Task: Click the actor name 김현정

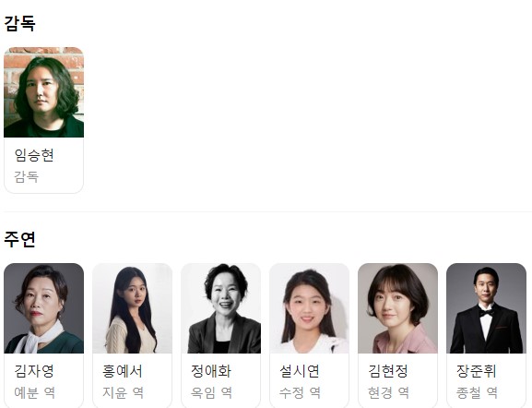Action: [388, 371]
